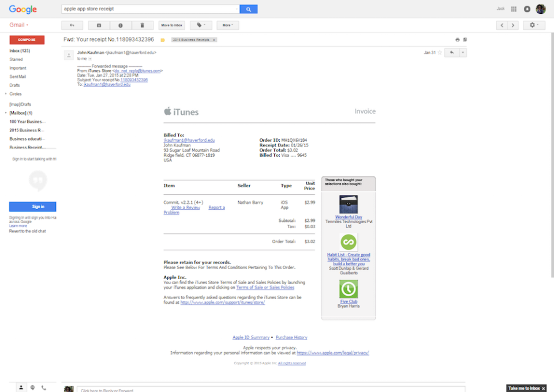Screen dimensions: 554x392
Task: Open the More dropdown
Action: 226,25
